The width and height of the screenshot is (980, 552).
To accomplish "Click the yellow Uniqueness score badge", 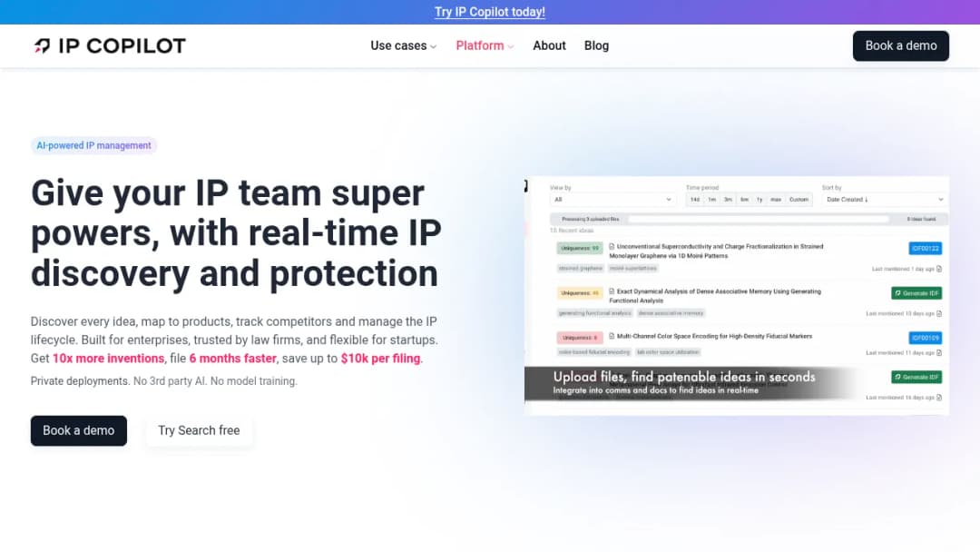I will (x=579, y=293).
